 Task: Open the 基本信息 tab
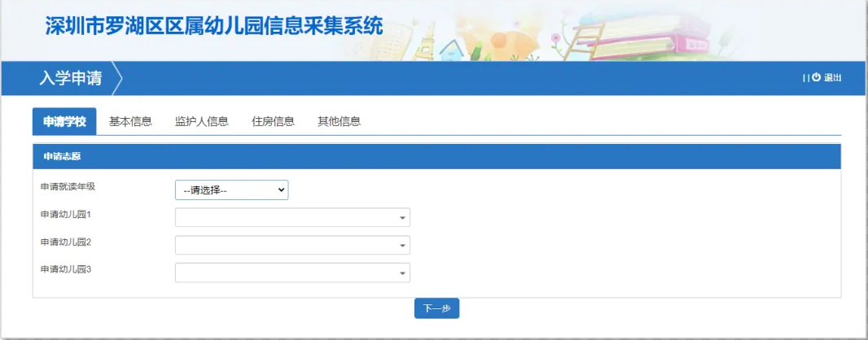130,122
